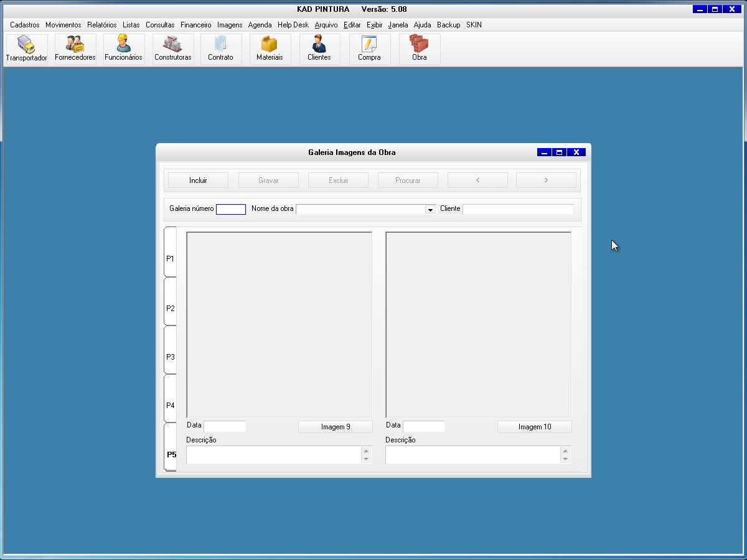Open the Cadastros menu
This screenshot has width=747, height=560.
(x=25, y=25)
